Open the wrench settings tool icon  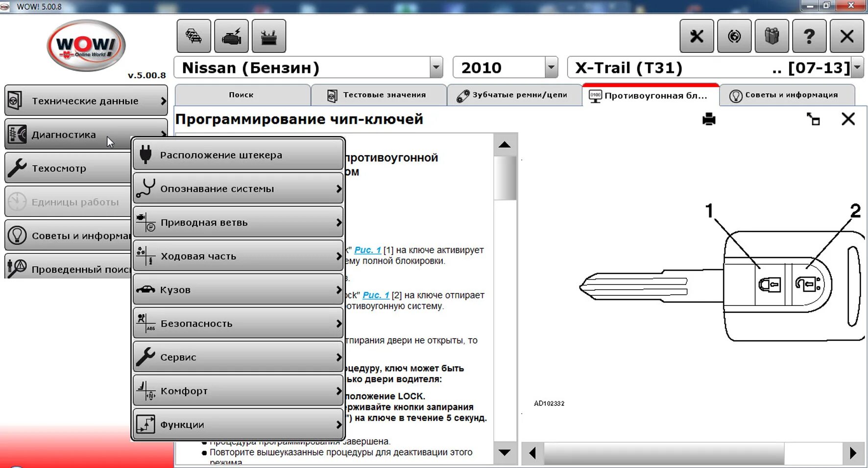pyautogui.click(x=697, y=36)
